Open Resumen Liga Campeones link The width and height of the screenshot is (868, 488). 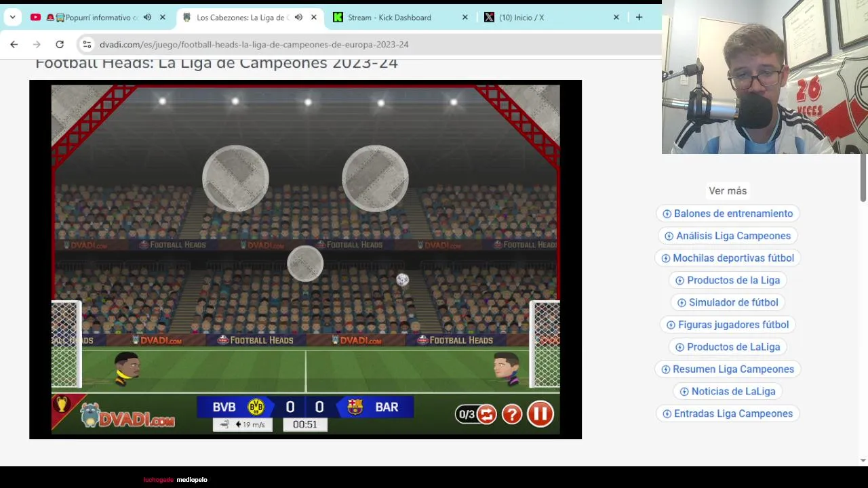[728, 369]
